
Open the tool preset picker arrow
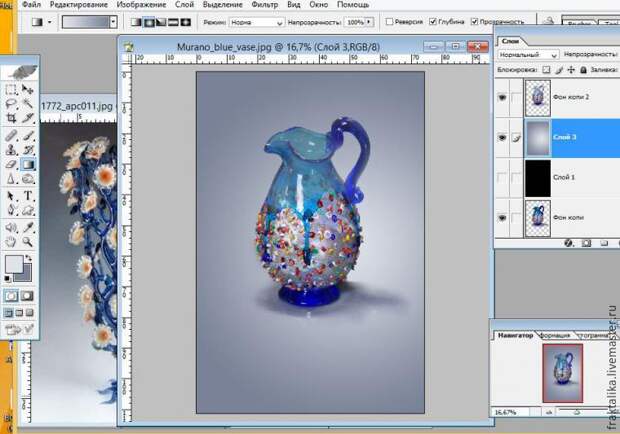tap(49, 22)
